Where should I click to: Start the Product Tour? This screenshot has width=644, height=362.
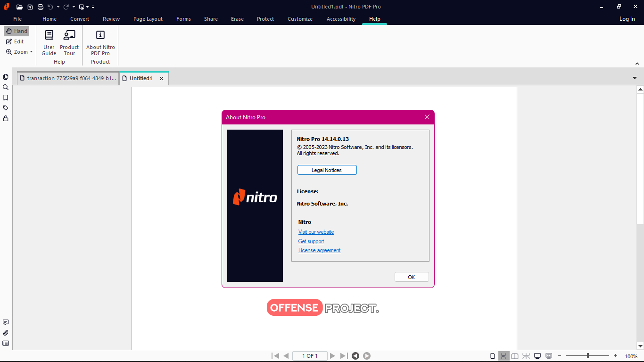(69, 42)
